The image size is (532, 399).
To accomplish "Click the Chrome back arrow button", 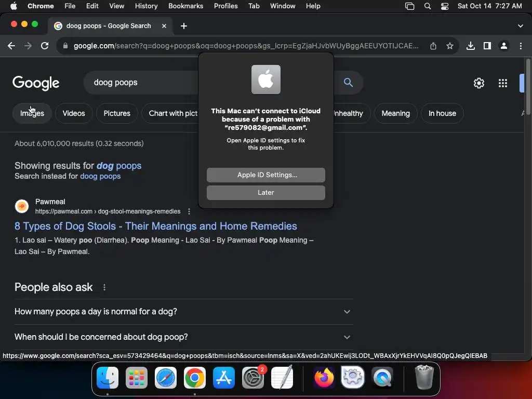I will coord(11,46).
